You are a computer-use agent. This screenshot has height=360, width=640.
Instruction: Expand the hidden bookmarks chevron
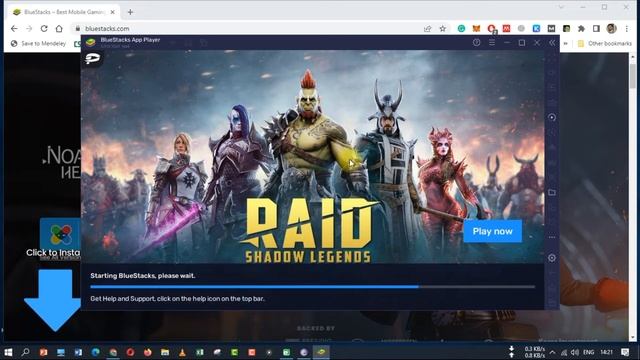click(x=566, y=43)
